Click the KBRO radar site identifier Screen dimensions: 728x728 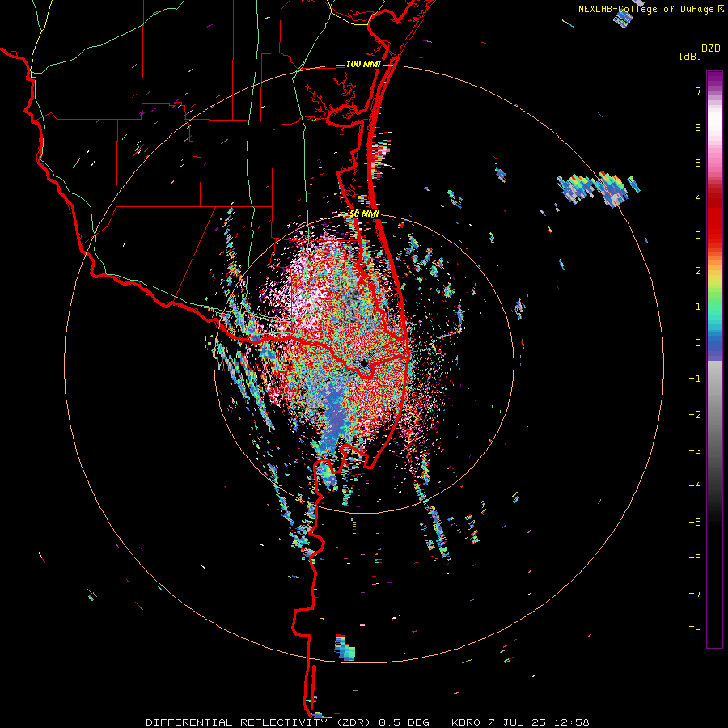(466, 722)
